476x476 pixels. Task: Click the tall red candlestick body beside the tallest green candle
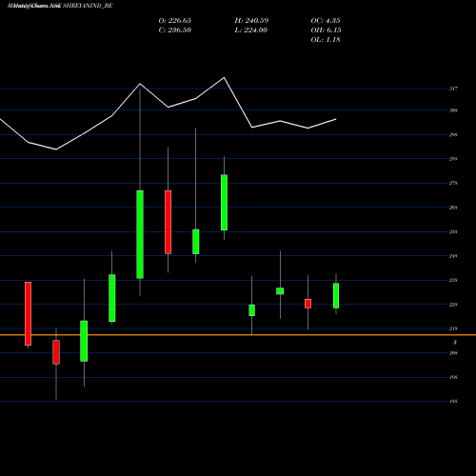point(168,222)
